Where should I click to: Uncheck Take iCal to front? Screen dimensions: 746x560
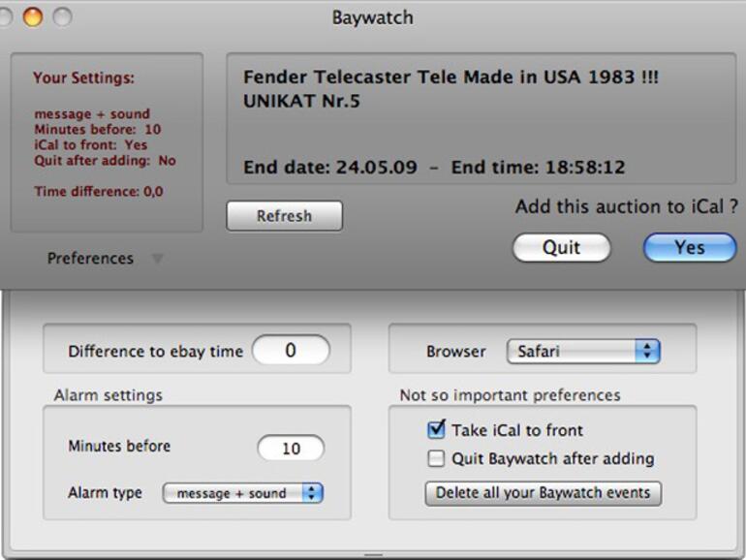[x=437, y=430]
